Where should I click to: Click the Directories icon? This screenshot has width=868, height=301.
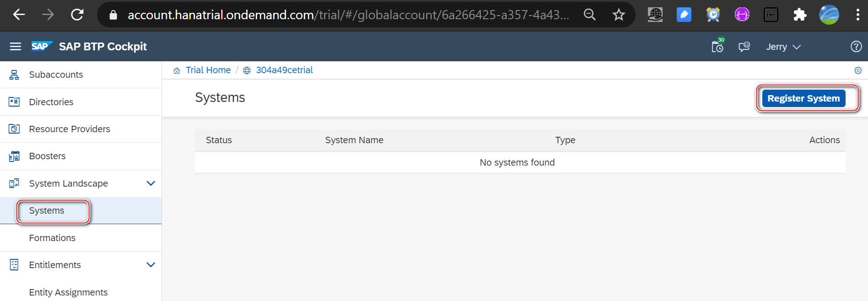[x=14, y=102]
